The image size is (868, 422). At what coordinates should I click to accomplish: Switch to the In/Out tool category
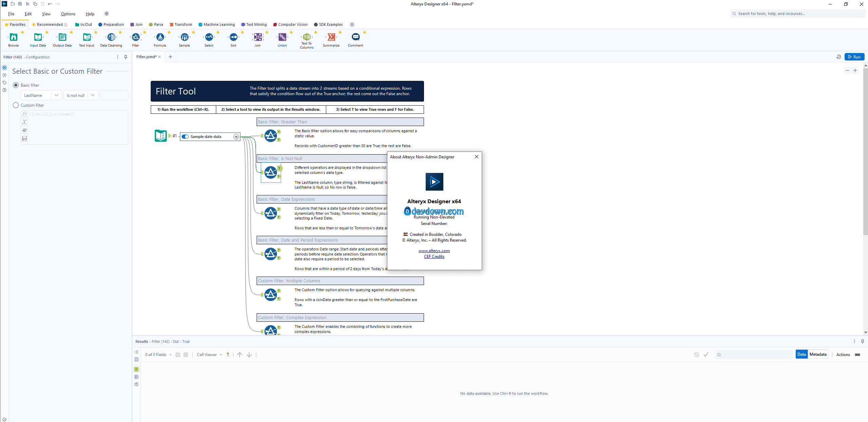[x=84, y=24]
